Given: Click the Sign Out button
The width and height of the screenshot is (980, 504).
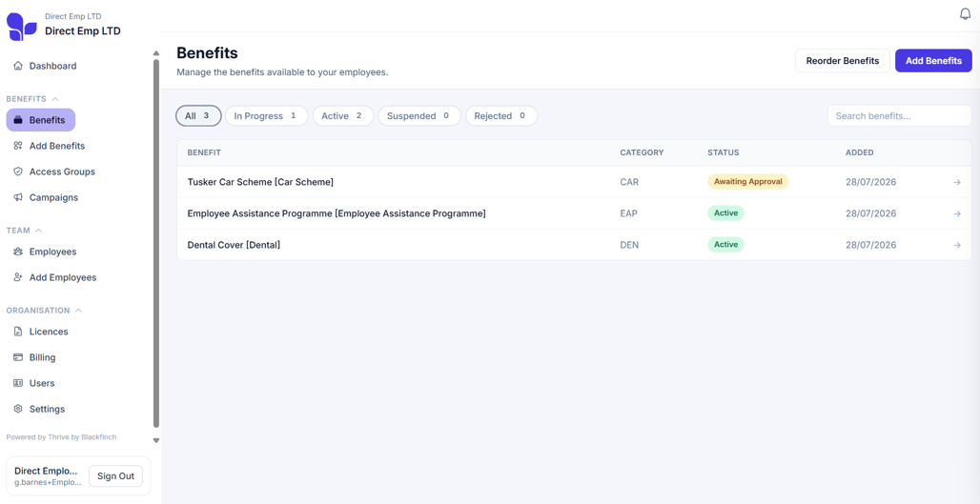Looking at the screenshot, I should [x=115, y=476].
